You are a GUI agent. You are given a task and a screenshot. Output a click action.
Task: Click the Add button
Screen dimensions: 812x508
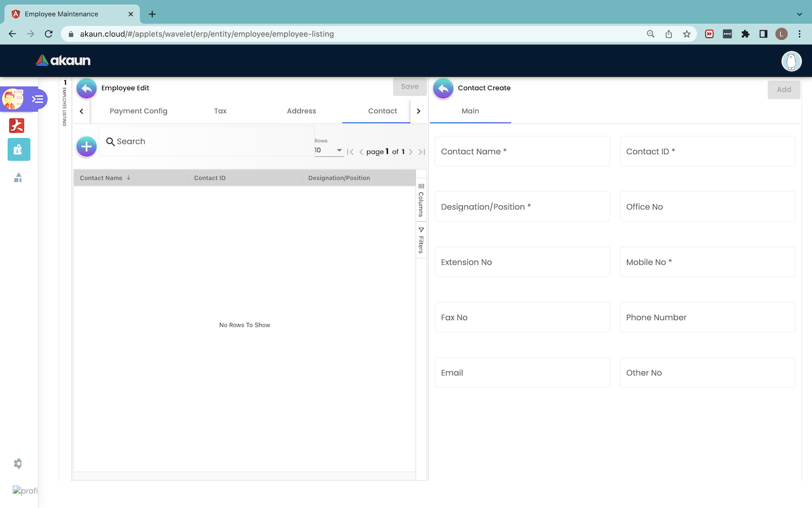pos(783,90)
